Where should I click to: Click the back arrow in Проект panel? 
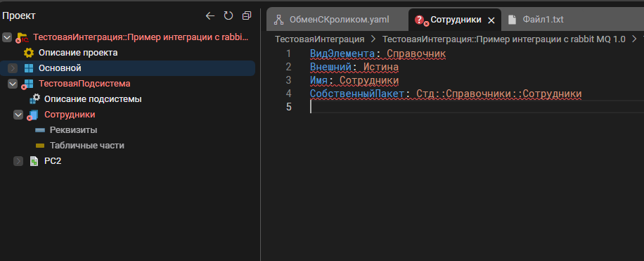(210, 16)
